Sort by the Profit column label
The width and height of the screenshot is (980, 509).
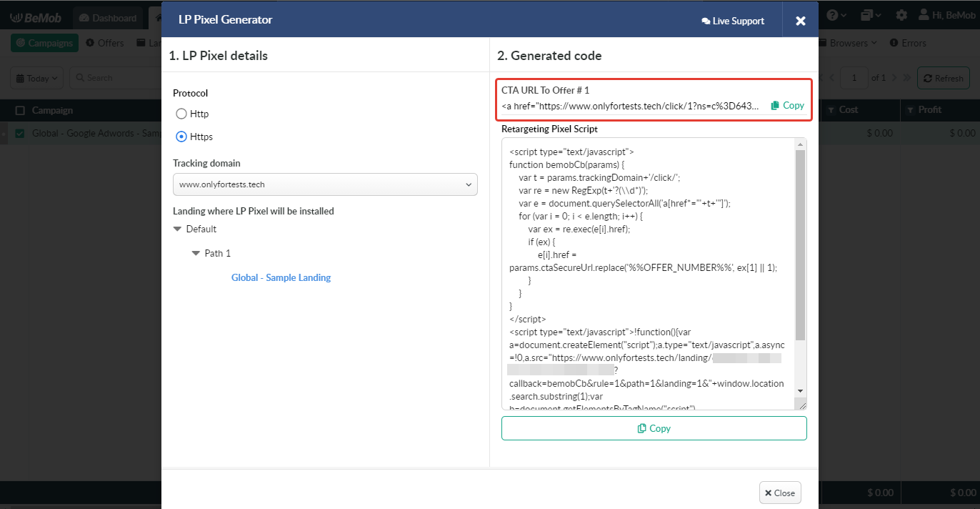coord(930,109)
